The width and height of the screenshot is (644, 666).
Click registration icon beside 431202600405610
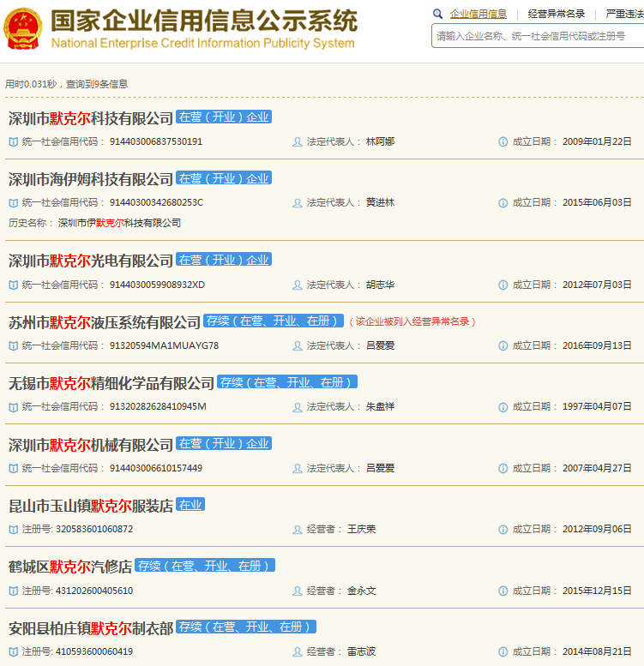click(14, 591)
